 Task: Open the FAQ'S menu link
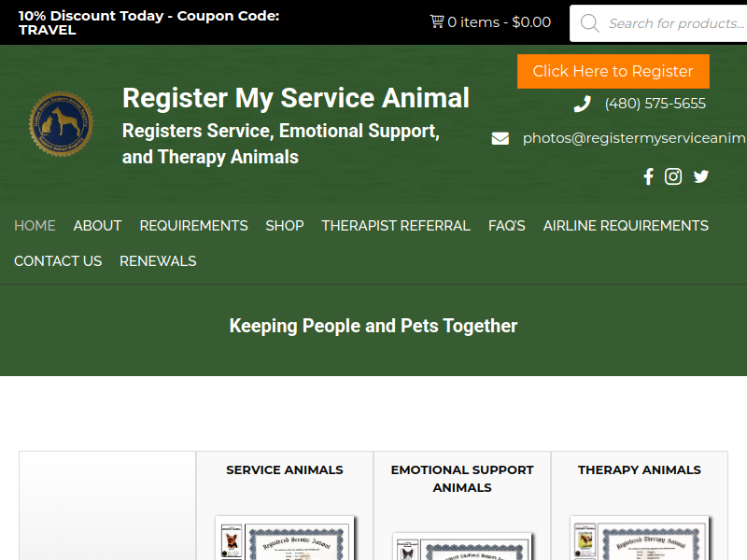507,226
